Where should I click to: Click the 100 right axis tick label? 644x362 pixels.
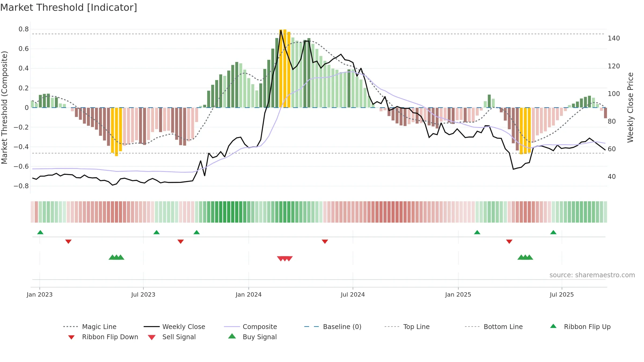614,94
